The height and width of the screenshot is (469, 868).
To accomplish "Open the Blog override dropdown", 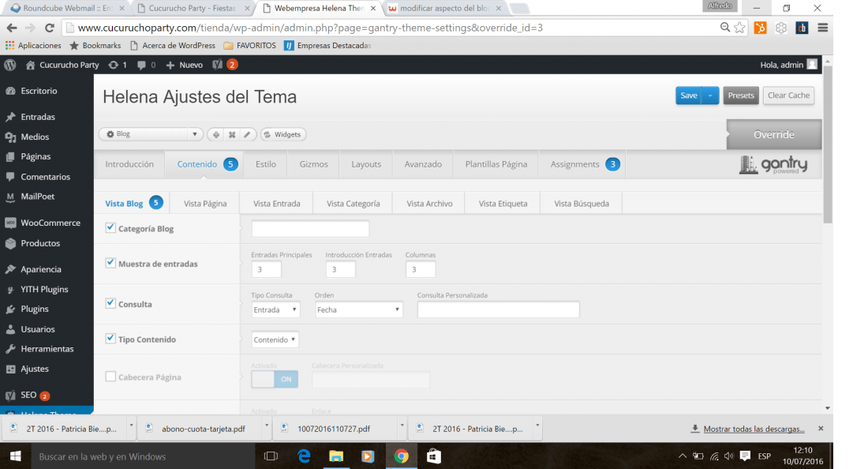I will click(151, 134).
